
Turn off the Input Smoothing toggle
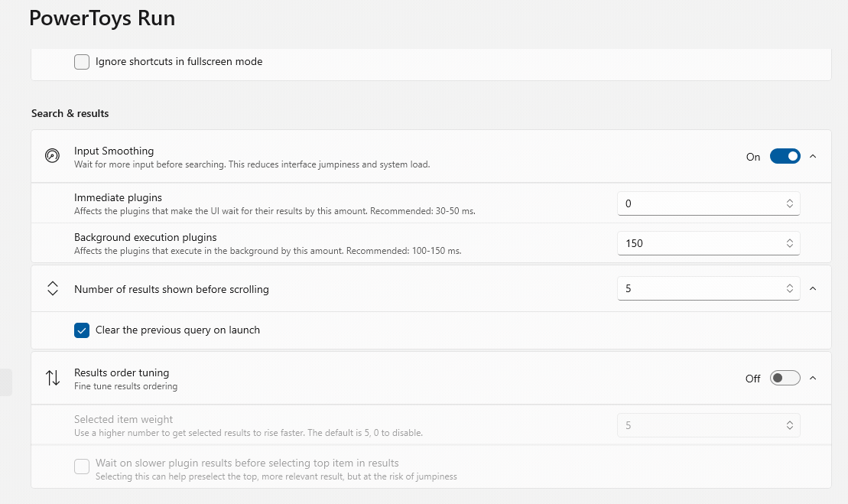pyautogui.click(x=785, y=156)
